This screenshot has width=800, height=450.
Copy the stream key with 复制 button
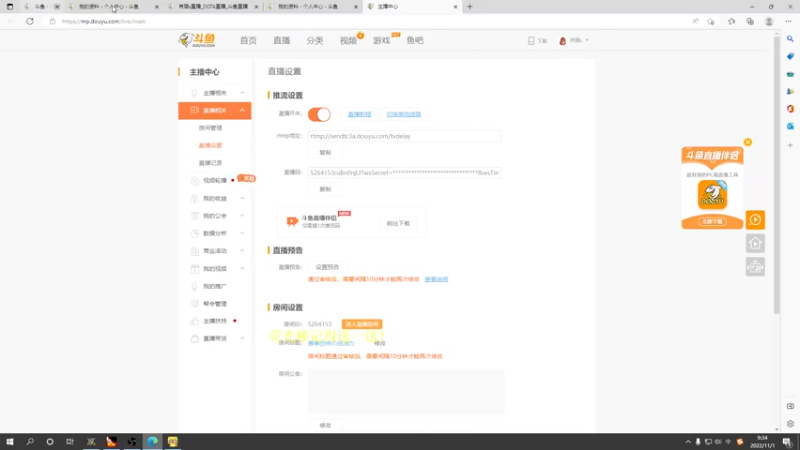pos(325,189)
